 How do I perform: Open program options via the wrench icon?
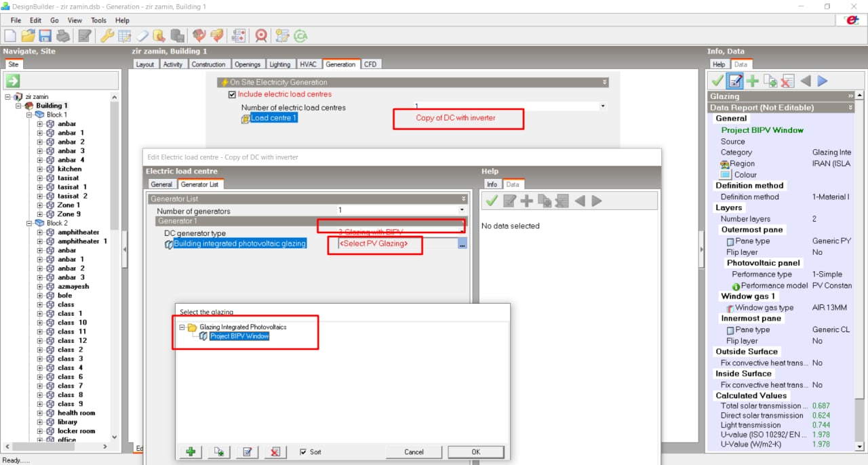tap(107, 35)
